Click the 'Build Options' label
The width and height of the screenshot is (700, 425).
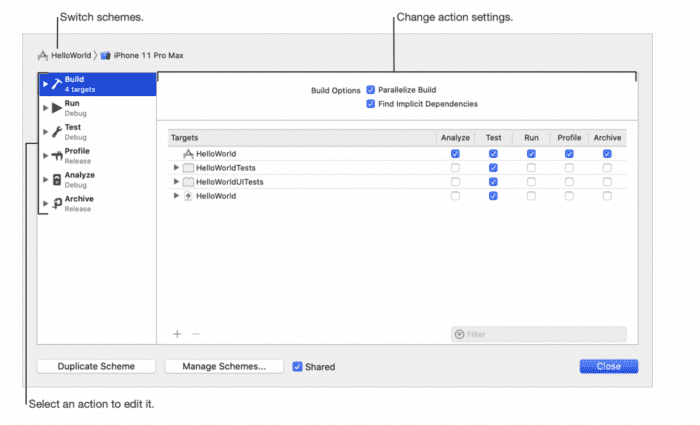pyautogui.click(x=336, y=90)
